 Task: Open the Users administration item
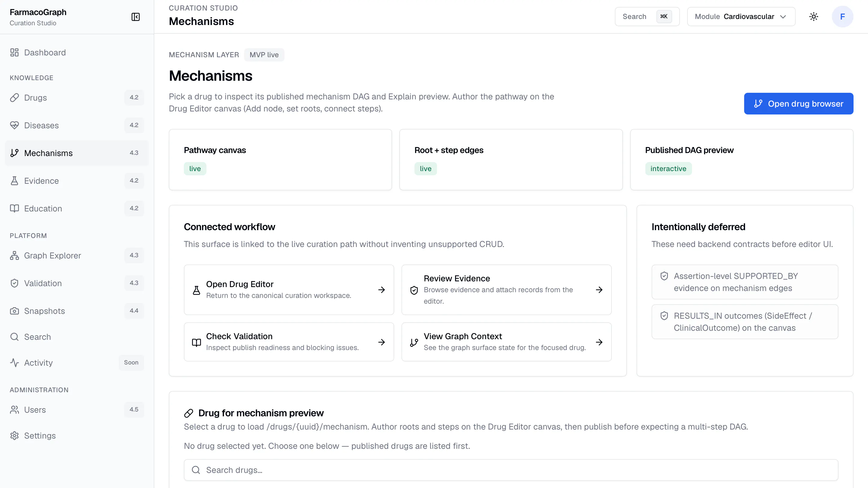tap(77, 410)
